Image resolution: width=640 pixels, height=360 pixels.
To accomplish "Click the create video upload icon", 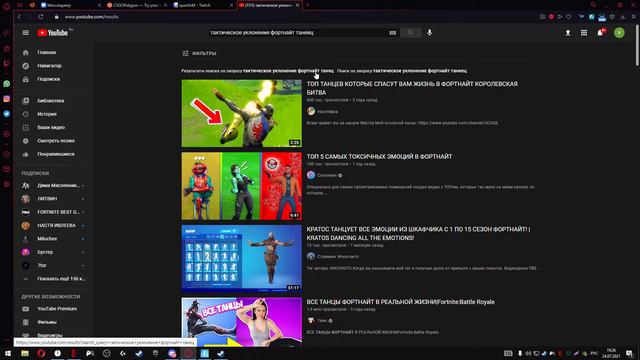I will (568, 33).
